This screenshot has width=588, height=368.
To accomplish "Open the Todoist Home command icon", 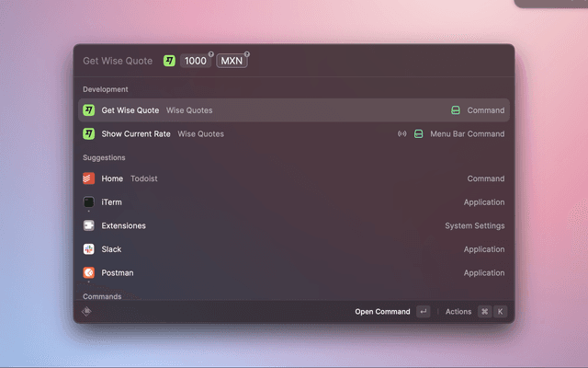I will coord(89,178).
